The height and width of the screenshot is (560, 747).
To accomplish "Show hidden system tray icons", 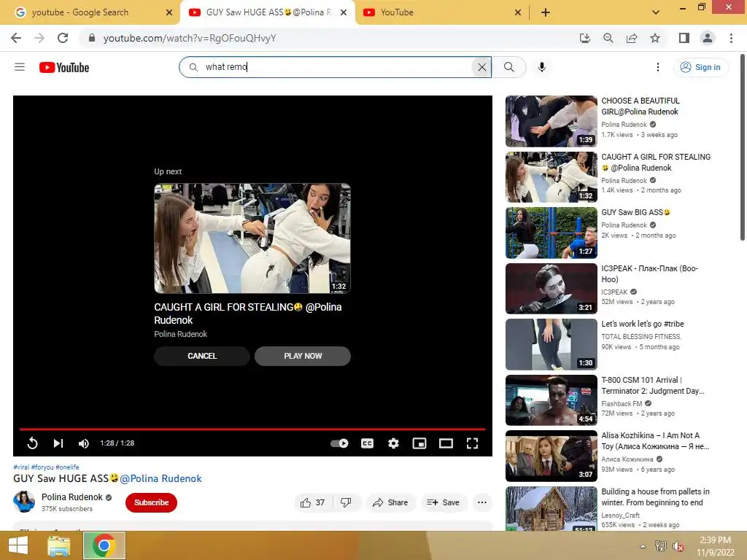I will click(x=643, y=546).
